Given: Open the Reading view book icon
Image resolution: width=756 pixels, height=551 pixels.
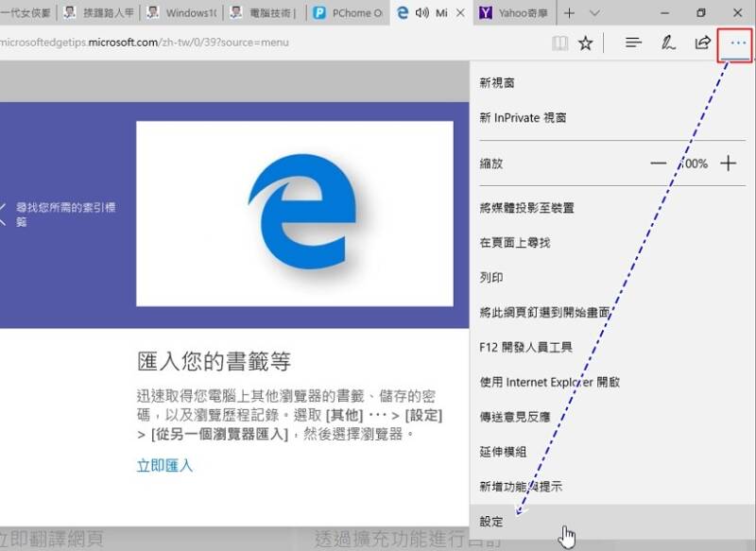Looking at the screenshot, I should (559, 43).
